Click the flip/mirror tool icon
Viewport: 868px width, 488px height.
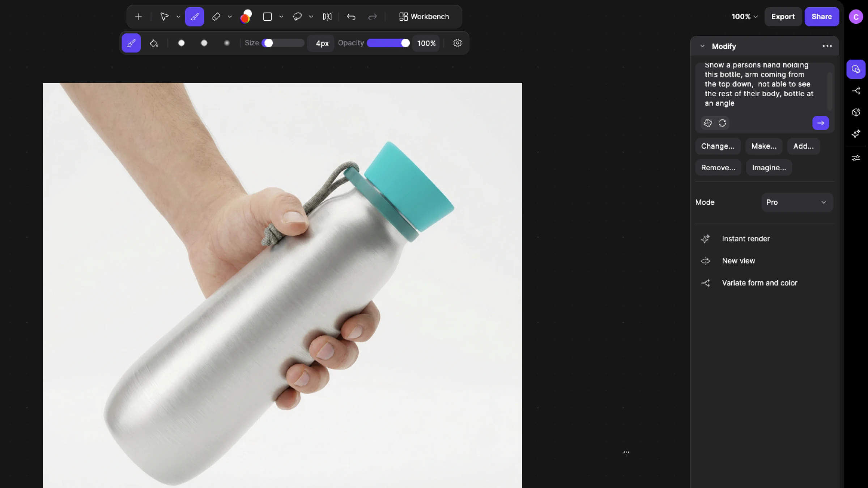(327, 17)
